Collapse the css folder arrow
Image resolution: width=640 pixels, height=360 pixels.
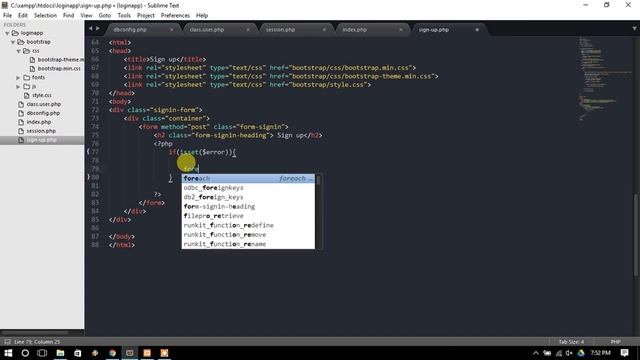[18, 51]
